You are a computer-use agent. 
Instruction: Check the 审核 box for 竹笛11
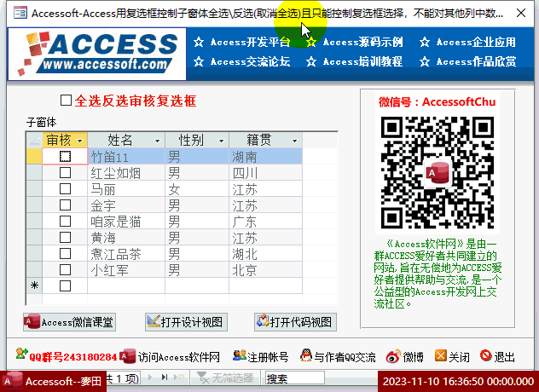click(65, 156)
